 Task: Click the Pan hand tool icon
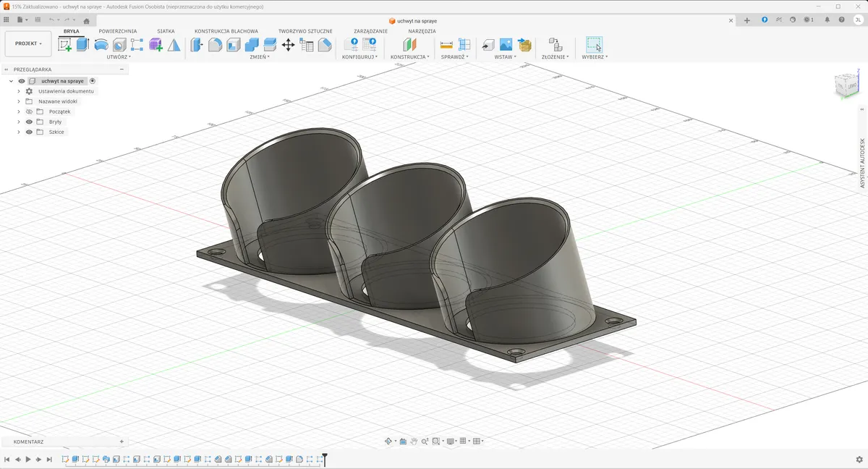[414, 441]
